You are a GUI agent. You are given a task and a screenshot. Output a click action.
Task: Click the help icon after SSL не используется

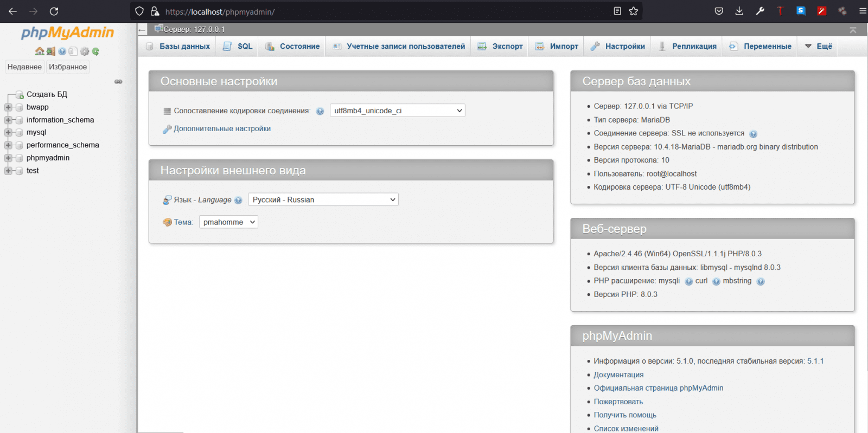[x=754, y=134]
